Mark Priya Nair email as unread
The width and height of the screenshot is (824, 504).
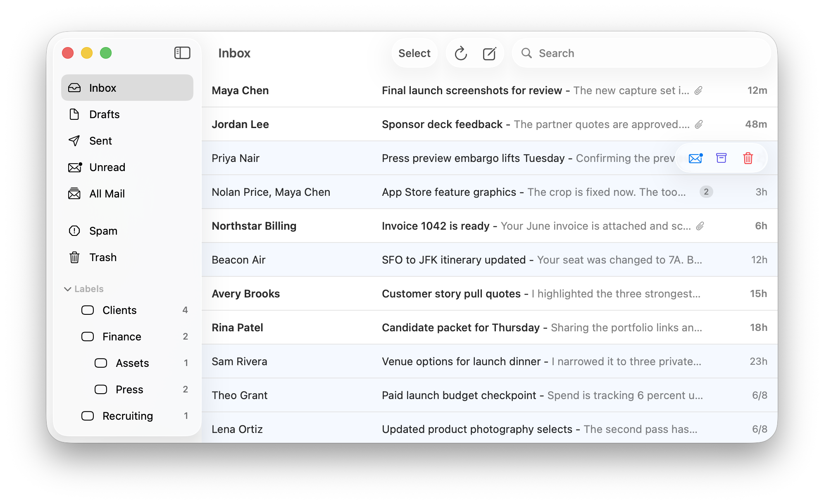click(x=695, y=158)
